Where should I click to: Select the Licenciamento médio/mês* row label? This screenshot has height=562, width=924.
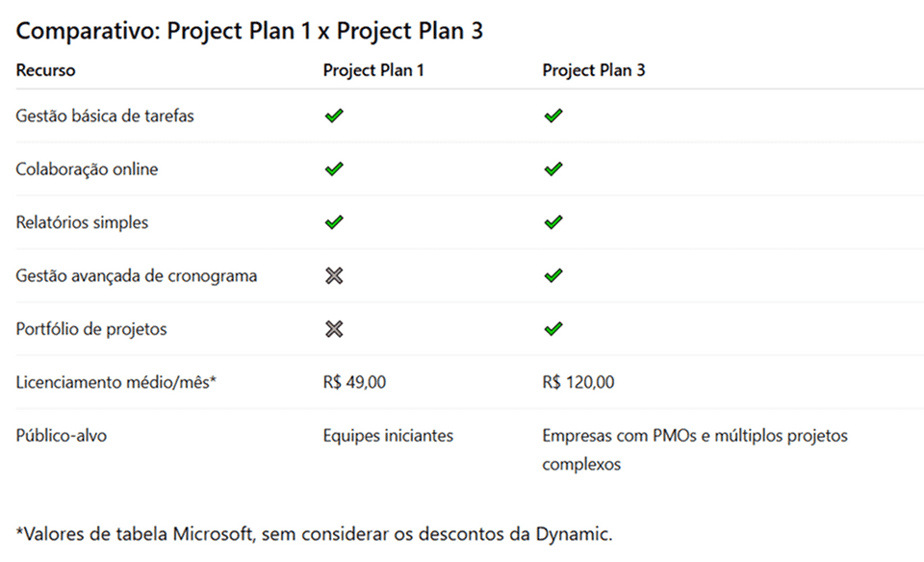pyautogui.click(x=116, y=382)
